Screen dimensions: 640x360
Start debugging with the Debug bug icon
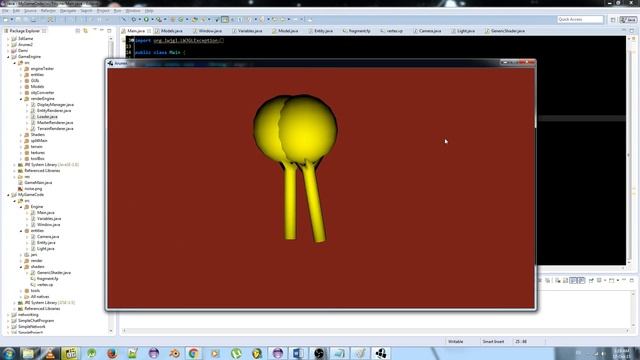click(x=133, y=19)
